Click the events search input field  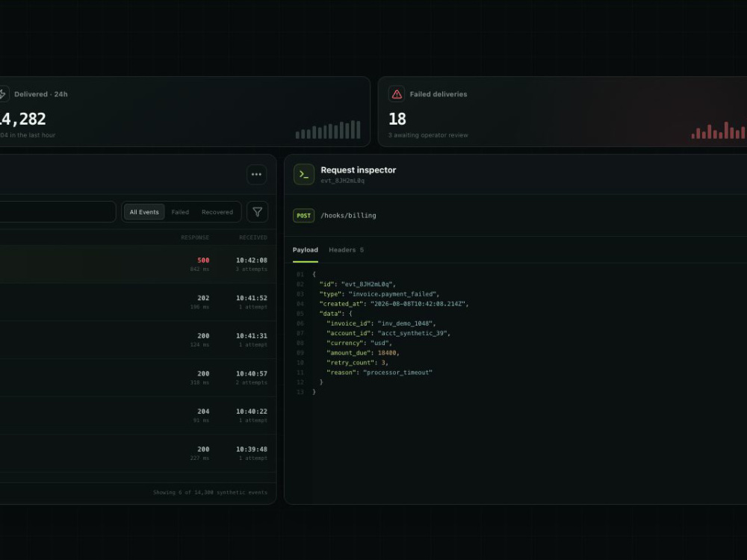coord(58,212)
